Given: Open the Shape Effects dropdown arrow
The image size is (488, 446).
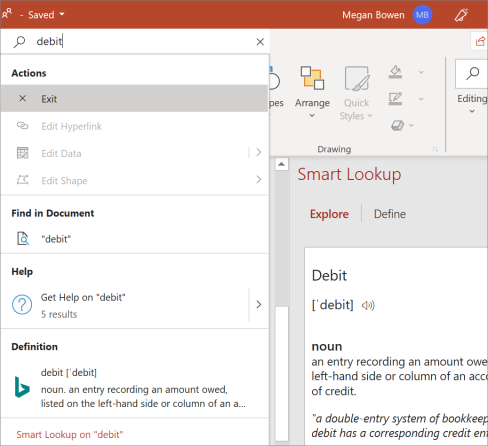Looking at the screenshot, I should coord(412,125).
